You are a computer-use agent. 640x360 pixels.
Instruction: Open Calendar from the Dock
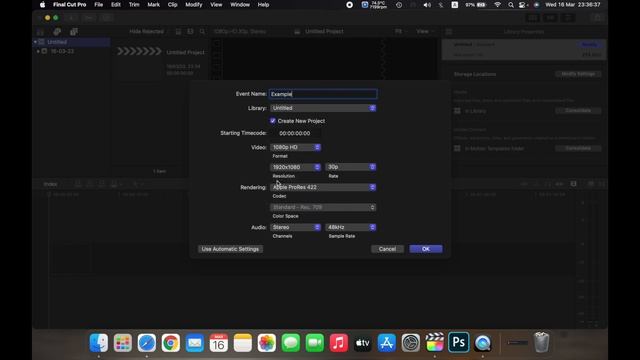219,342
